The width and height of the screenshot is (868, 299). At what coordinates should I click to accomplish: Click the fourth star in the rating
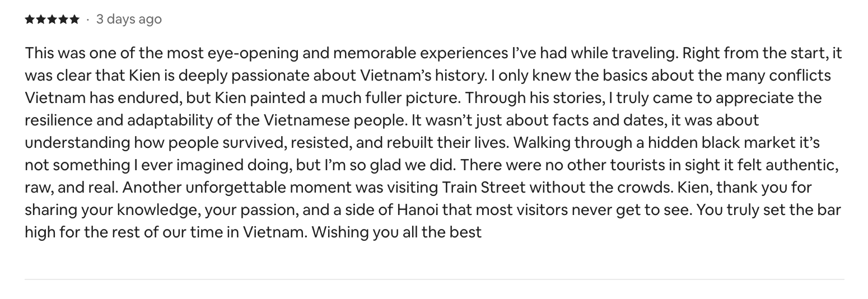click(63, 20)
